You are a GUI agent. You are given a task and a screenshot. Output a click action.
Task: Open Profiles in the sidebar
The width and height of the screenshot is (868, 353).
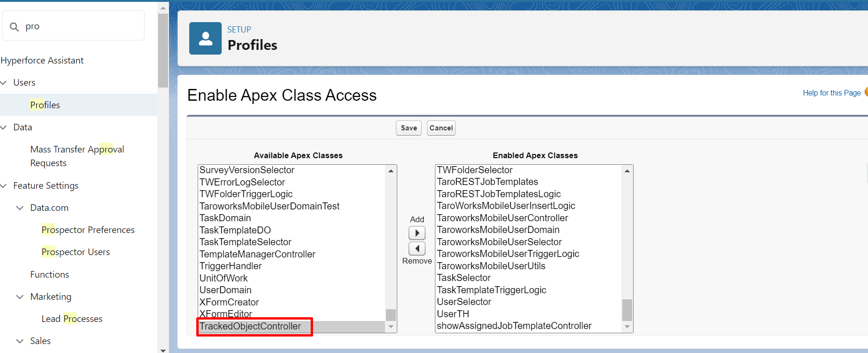point(45,105)
